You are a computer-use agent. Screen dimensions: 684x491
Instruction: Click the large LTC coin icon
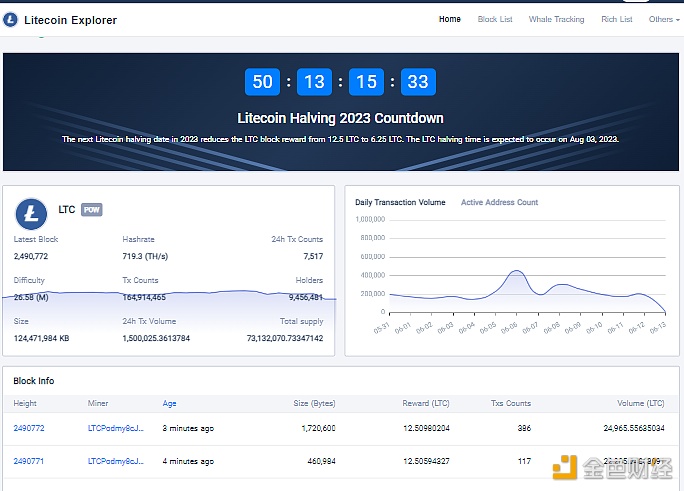pyautogui.click(x=31, y=214)
